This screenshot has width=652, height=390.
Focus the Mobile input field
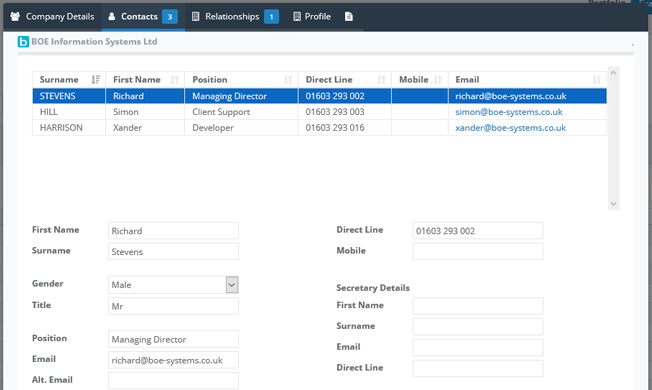(478, 252)
